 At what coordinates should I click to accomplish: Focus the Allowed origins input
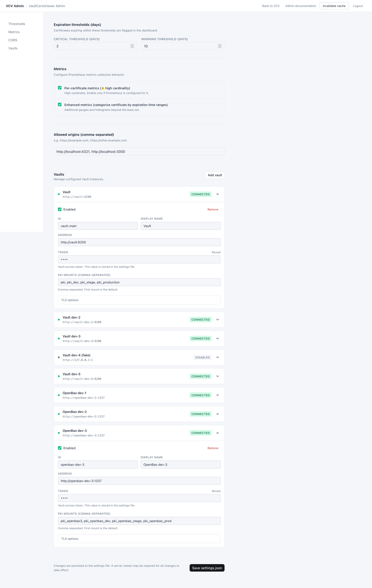[139, 151]
